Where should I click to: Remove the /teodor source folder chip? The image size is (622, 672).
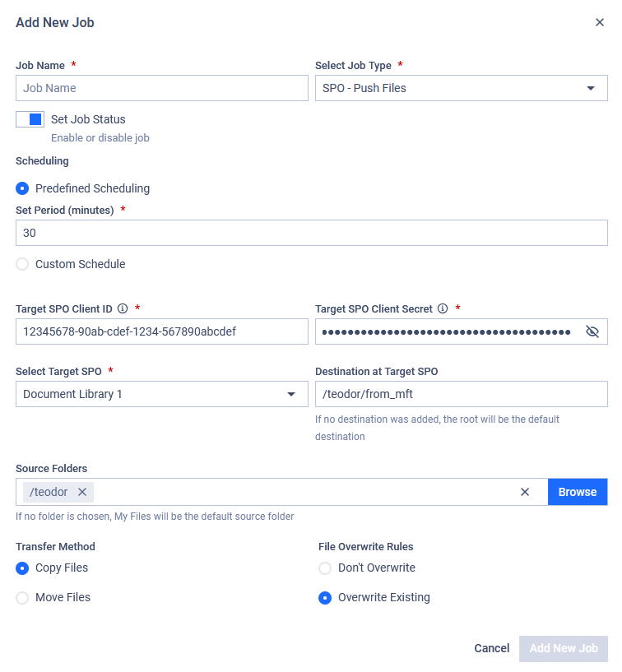coord(82,492)
